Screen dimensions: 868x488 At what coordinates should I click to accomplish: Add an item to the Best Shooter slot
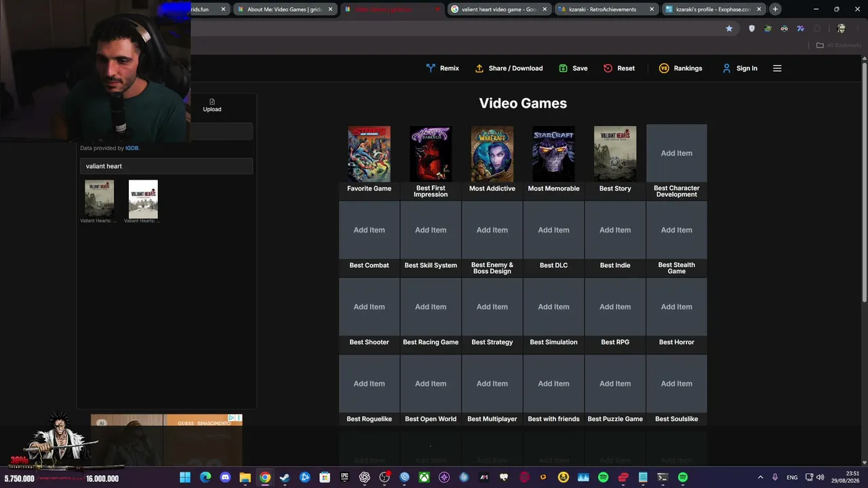click(x=369, y=306)
